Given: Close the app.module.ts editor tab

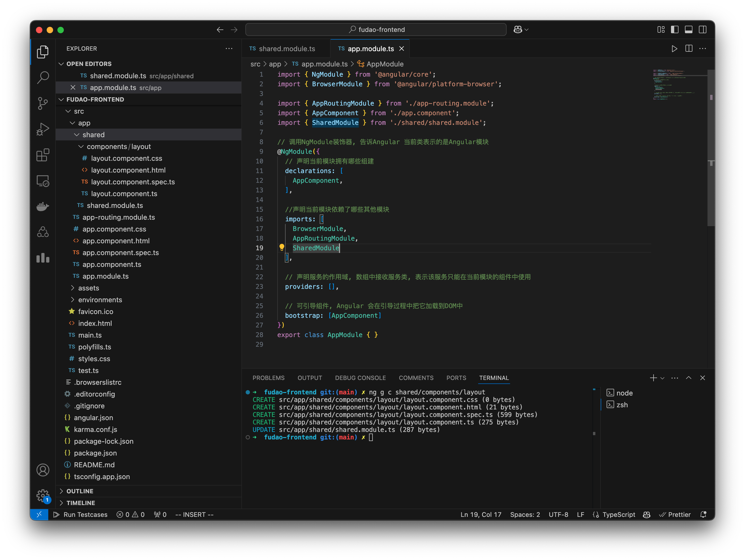Looking at the screenshot, I should (401, 49).
